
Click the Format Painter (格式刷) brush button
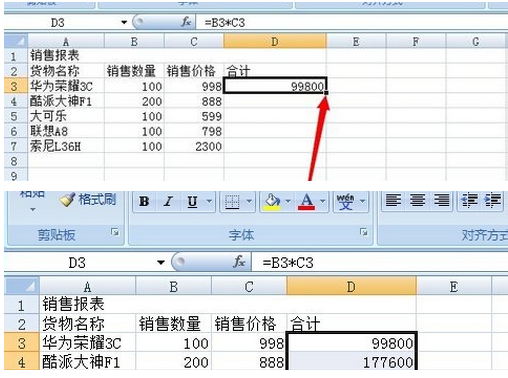click(87, 200)
